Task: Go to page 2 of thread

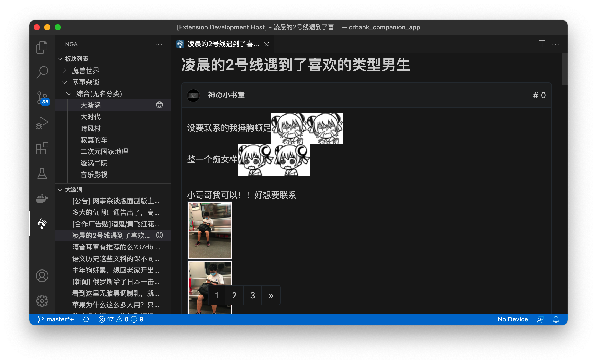Action: click(234, 295)
